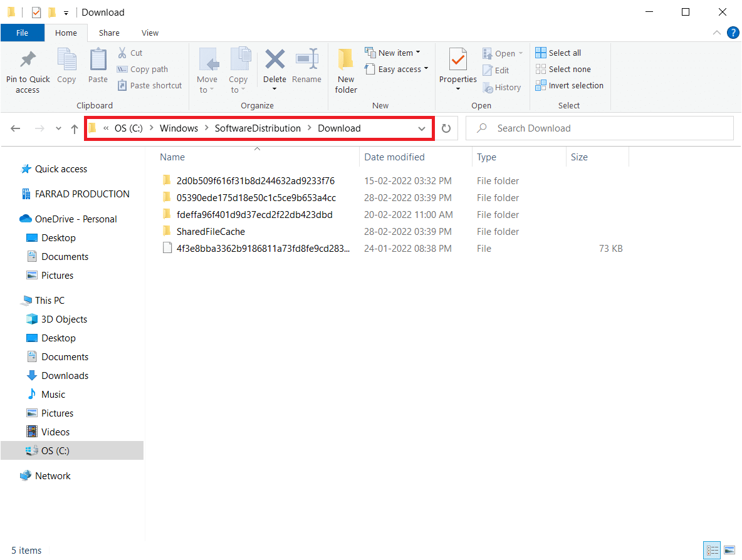Open Documents under OneDrive
The image size is (742, 560).
coord(65,257)
